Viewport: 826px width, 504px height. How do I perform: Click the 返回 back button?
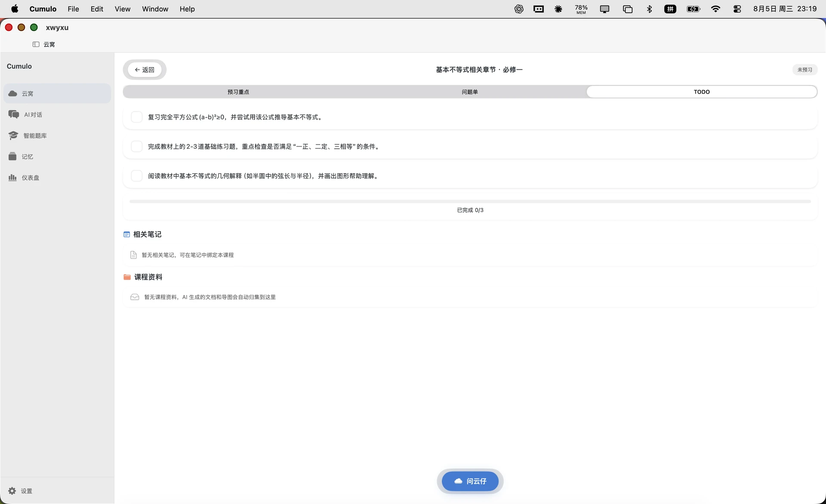point(145,70)
